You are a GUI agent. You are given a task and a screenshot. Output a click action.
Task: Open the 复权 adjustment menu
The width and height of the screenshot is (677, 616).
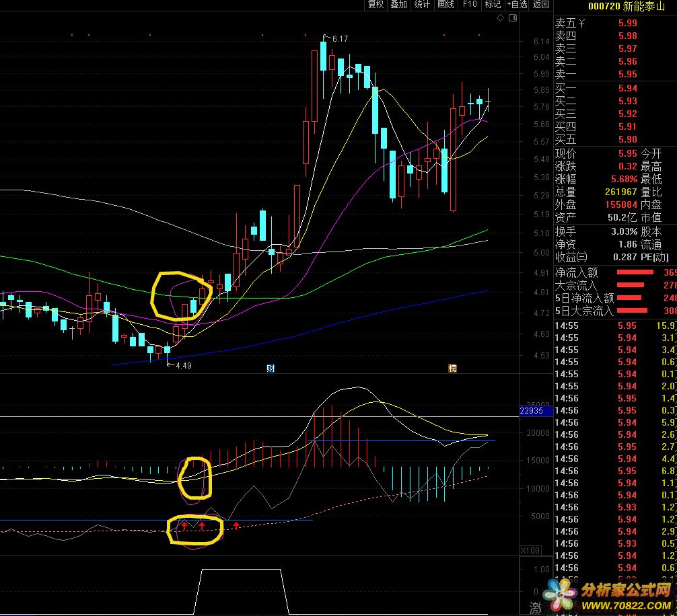[376, 5]
